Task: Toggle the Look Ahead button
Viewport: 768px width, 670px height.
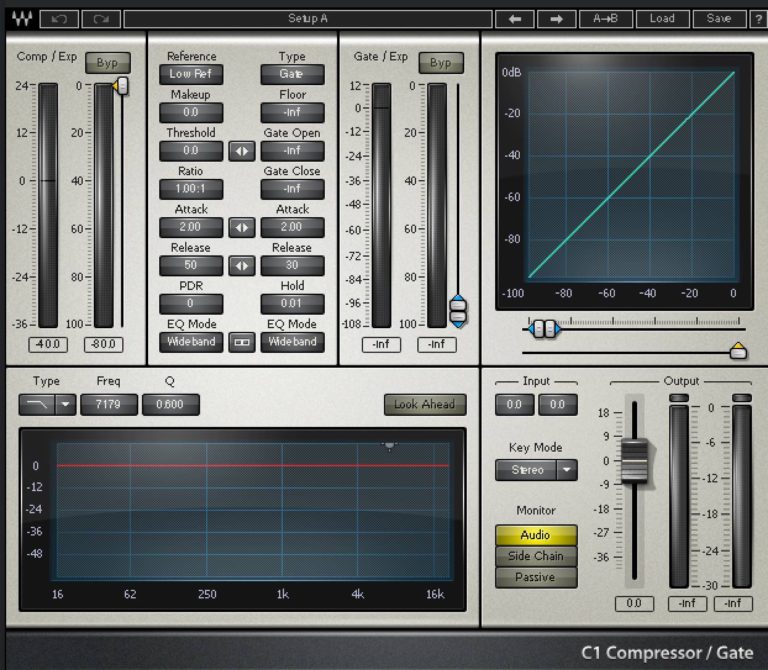Action: [424, 405]
